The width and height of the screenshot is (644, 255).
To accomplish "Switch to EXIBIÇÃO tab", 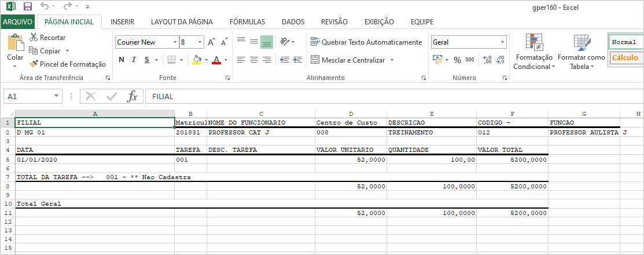I will click(x=379, y=22).
